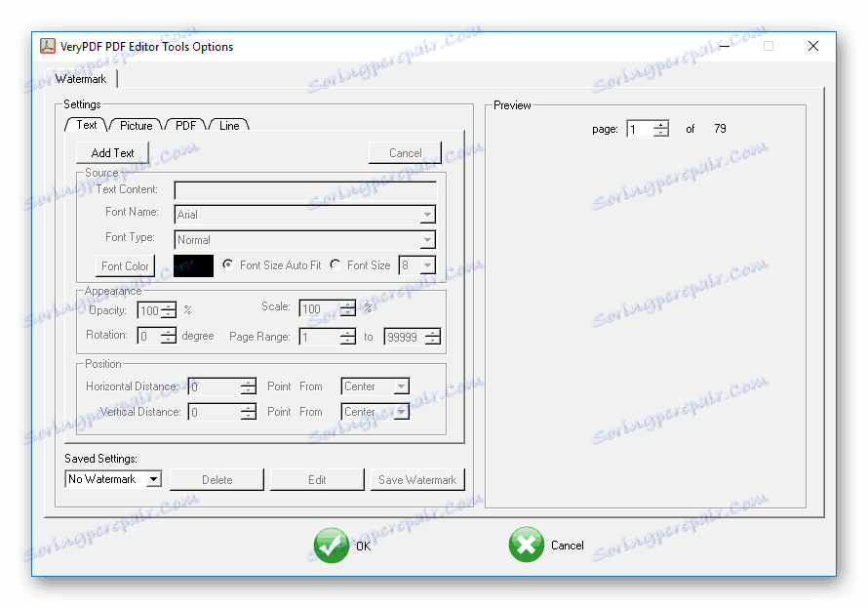Click the Add Text button
The image size is (868, 608).
pos(112,153)
